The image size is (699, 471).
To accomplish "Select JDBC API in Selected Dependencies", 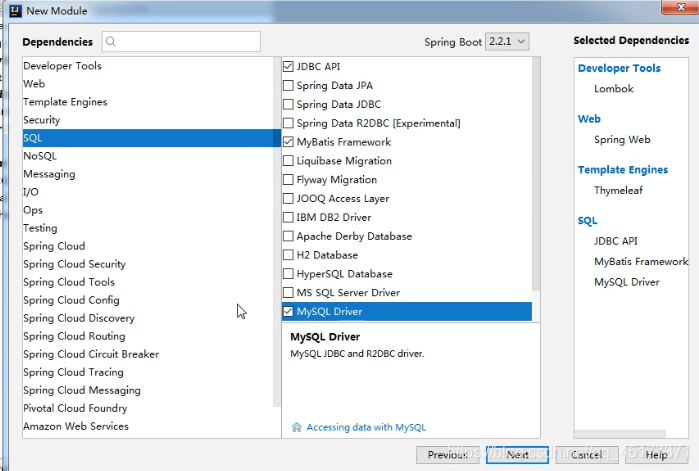I will coord(616,241).
